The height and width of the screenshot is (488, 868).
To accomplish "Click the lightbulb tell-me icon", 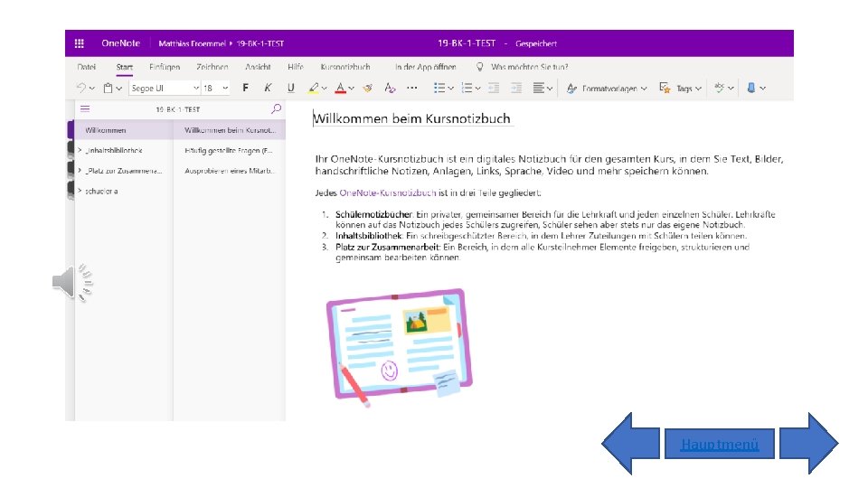I will point(479,66).
